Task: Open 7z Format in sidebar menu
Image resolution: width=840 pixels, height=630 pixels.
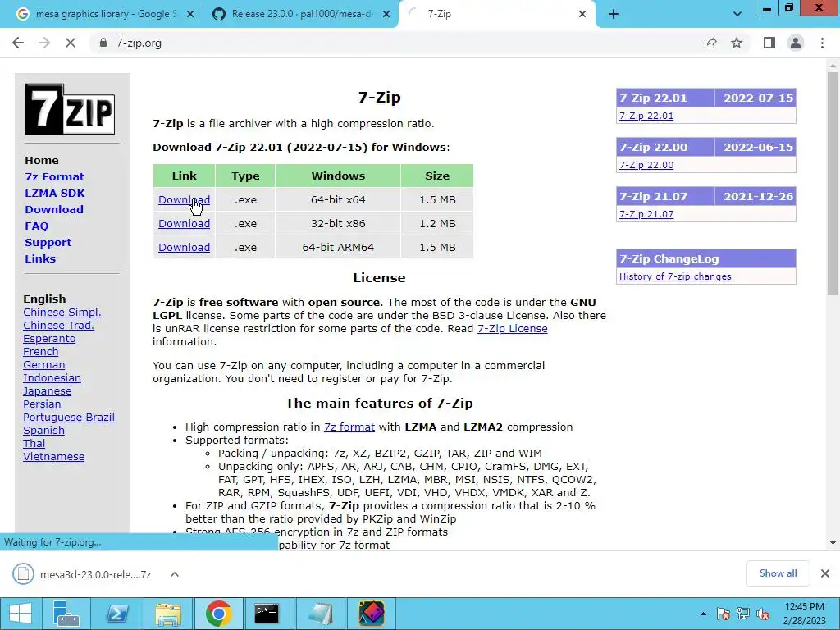Action: [54, 177]
